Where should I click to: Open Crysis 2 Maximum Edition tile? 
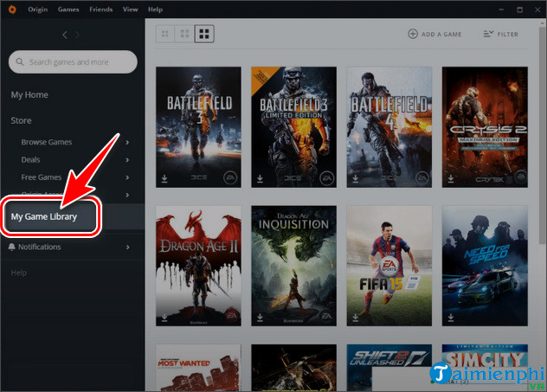click(485, 127)
